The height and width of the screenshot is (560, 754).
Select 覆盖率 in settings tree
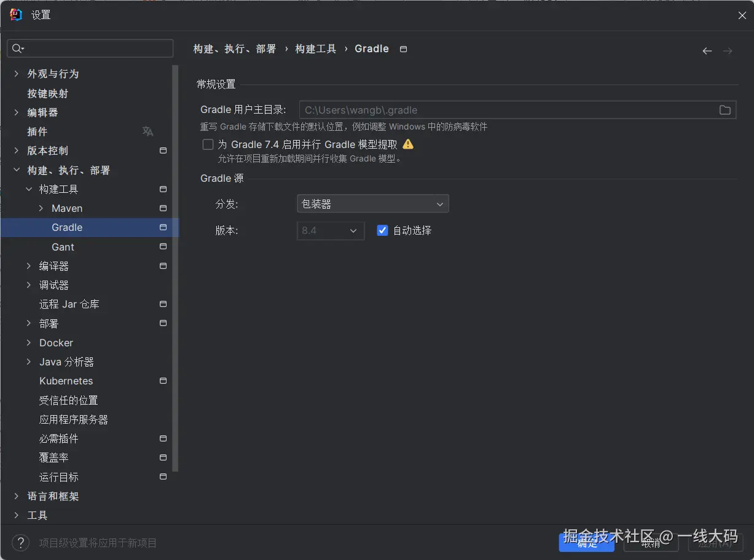coord(54,457)
